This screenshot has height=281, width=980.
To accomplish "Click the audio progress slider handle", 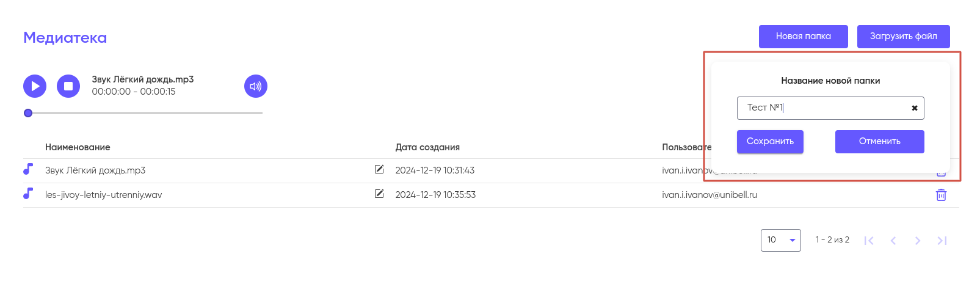I will [28, 113].
